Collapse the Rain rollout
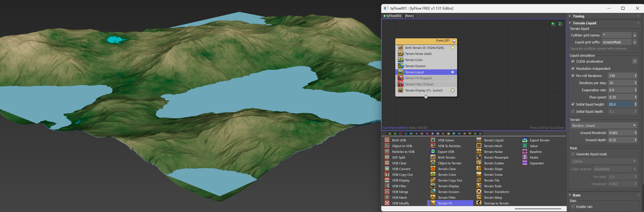Image resolution: width=644 pixels, height=212 pixels. 577,195
